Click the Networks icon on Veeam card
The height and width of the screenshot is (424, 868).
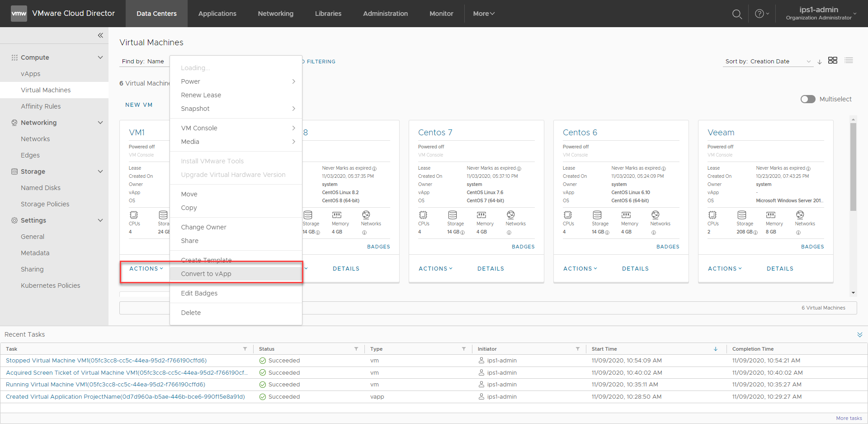coord(800,214)
